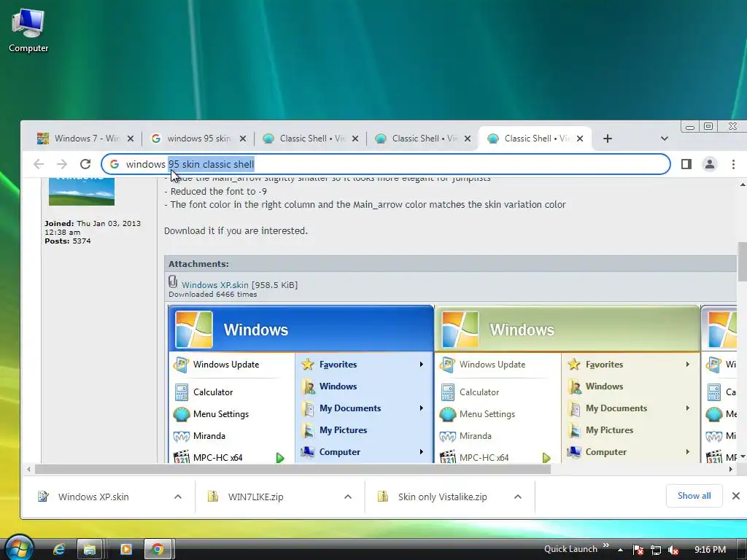Go forward to next page
Viewport: 747px width, 560px height.
62,164
